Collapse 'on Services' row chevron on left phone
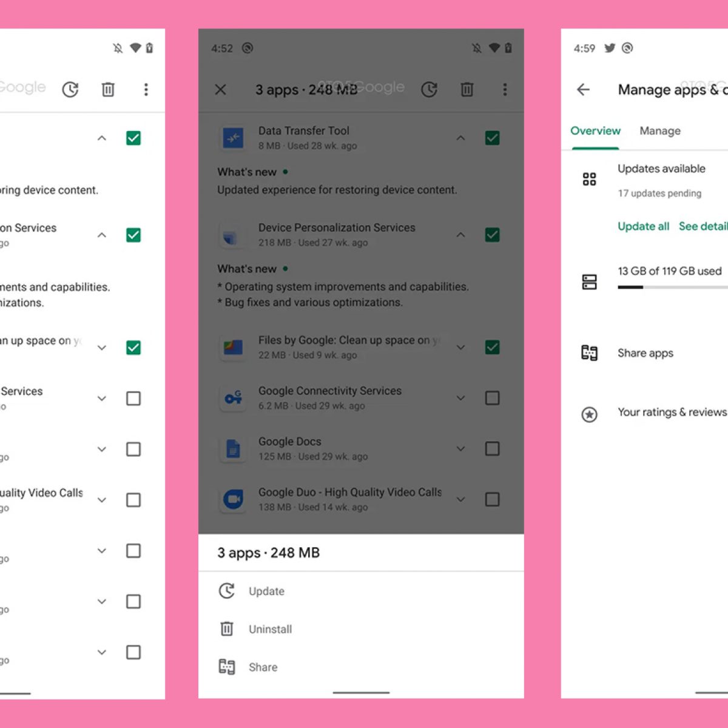This screenshot has height=728, width=728. point(102,235)
